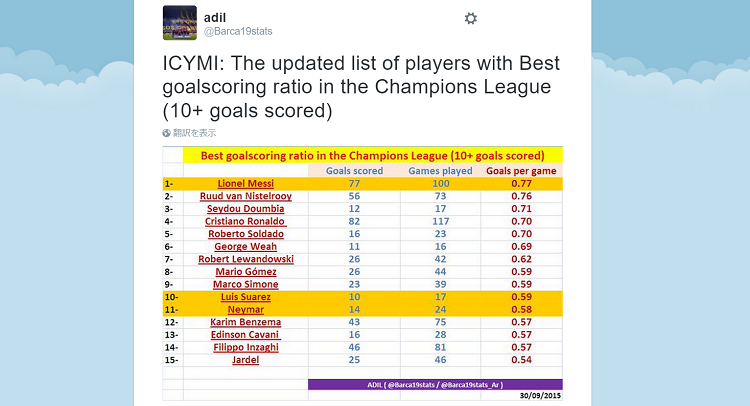This screenshot has height=406, width=750.
Task: Click Neymar name in highlighted row
Action: coord(245,309)
